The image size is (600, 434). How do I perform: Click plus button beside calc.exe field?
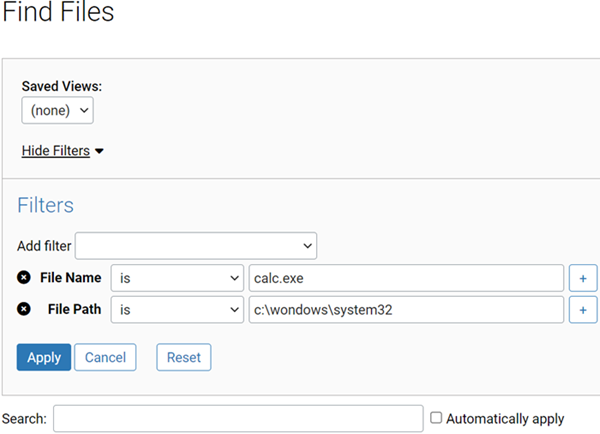(582, 277)
